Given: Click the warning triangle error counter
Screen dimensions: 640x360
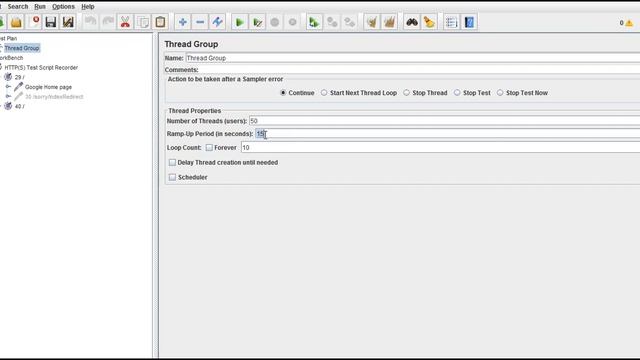Looking at the screenshot, I should tap(629, 23).
